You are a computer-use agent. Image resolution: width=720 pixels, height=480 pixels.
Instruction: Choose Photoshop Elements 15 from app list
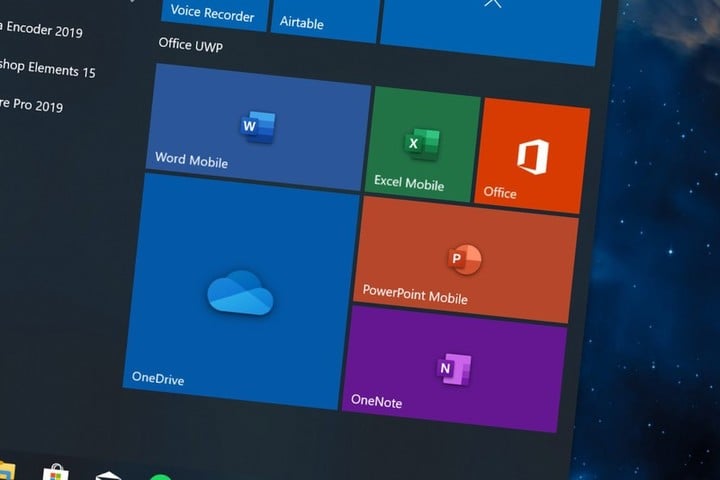click(50, 69)
